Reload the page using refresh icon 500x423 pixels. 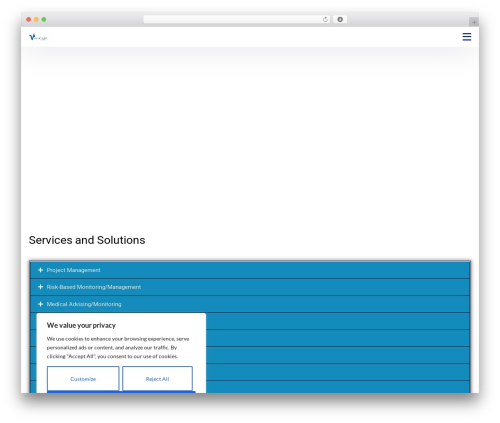(325, 20)
